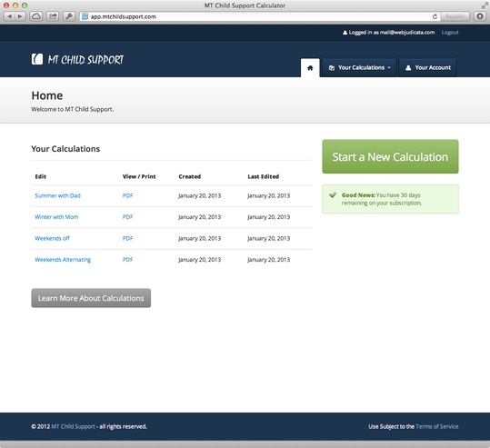Click the share icon in the toolbar
The height and width of the screenshot is (448, 490).
click(x=53, y=16)
